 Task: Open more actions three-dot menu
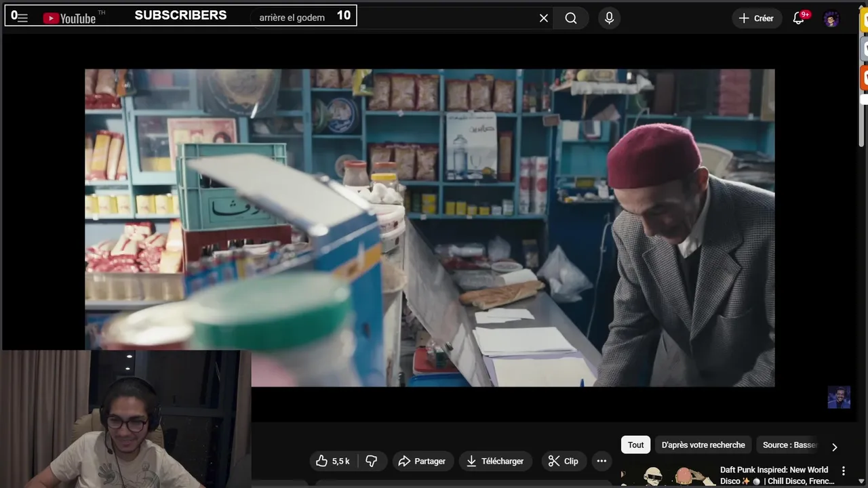pos(601,461)
